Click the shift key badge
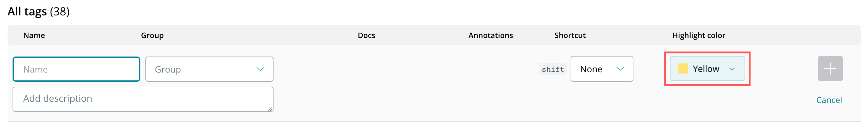868x125 pixels. pos(553,69)
